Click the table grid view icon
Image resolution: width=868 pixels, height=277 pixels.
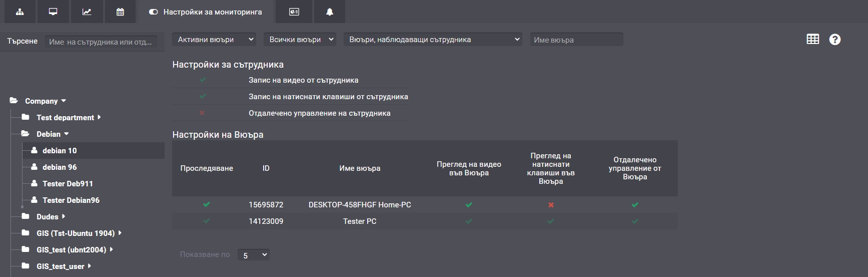coord(813,39)
